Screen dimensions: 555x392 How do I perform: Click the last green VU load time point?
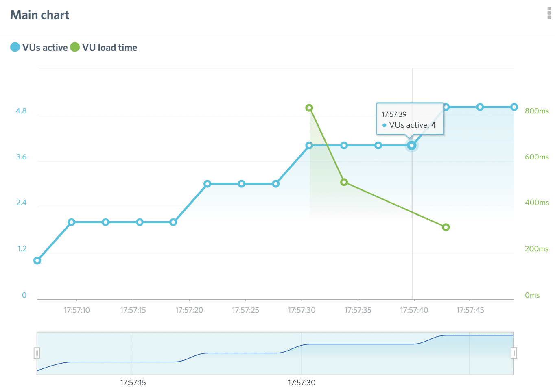click(446, 227)
